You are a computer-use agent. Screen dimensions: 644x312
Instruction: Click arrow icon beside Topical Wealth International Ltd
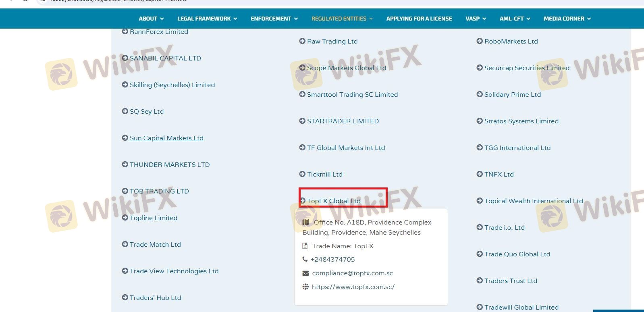coord(480,201)
